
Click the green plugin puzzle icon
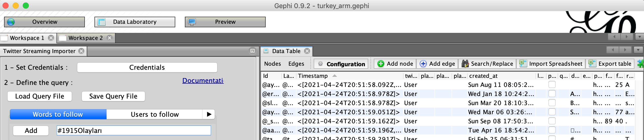640,64
